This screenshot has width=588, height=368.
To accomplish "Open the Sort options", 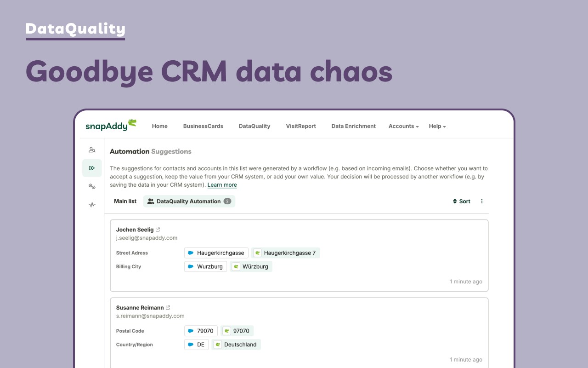I will click(x=462, y=201).
